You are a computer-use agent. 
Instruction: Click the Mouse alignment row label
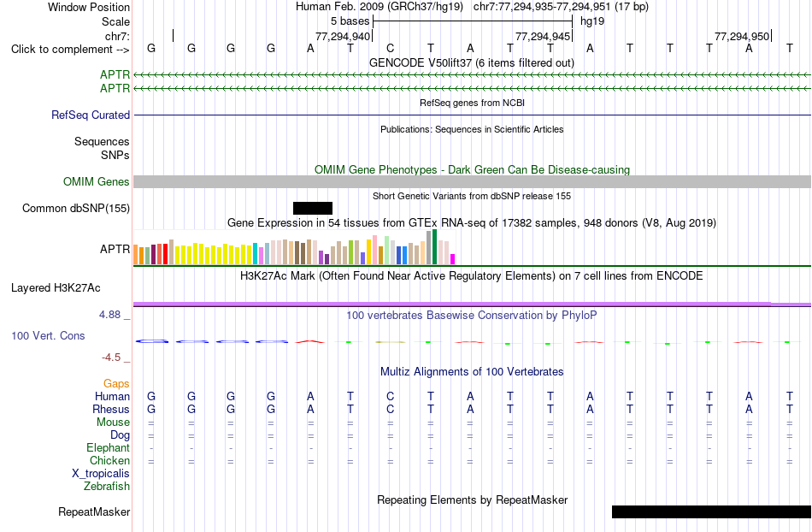coord(113,423)
